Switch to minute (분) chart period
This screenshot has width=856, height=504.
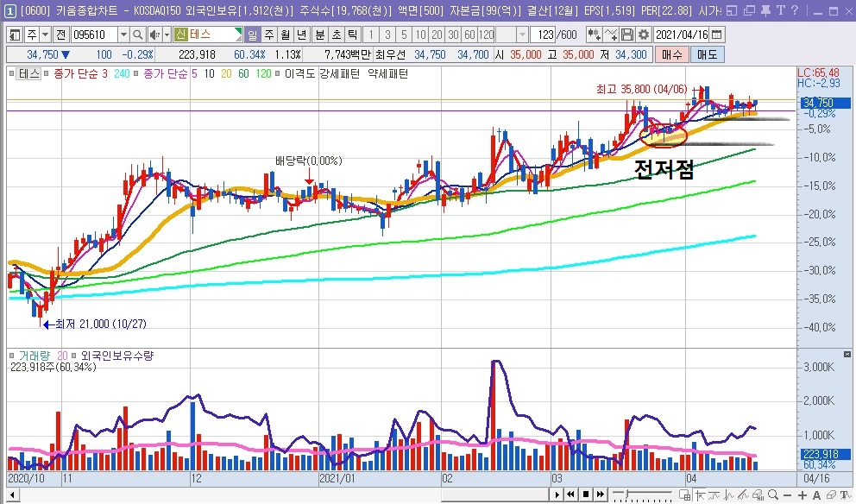(320, 35)
